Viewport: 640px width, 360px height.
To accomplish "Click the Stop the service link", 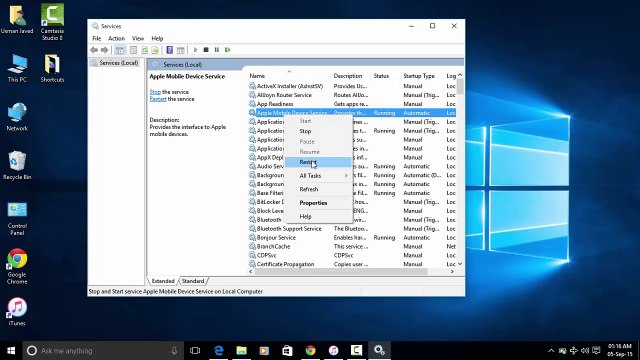I will coord(155,92).
